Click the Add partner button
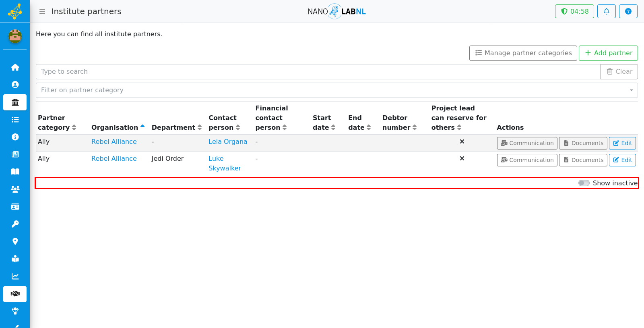644x328 pixels. [x=608, y=53]
